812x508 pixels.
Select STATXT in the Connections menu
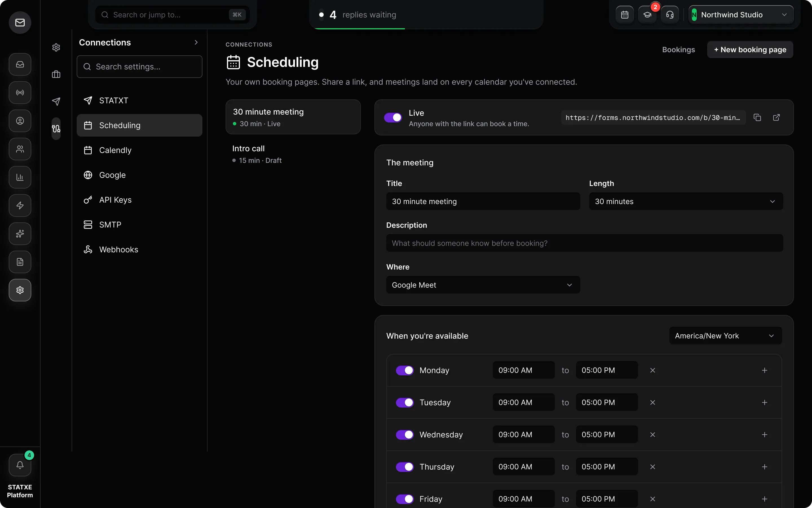[x=139, y=100]
